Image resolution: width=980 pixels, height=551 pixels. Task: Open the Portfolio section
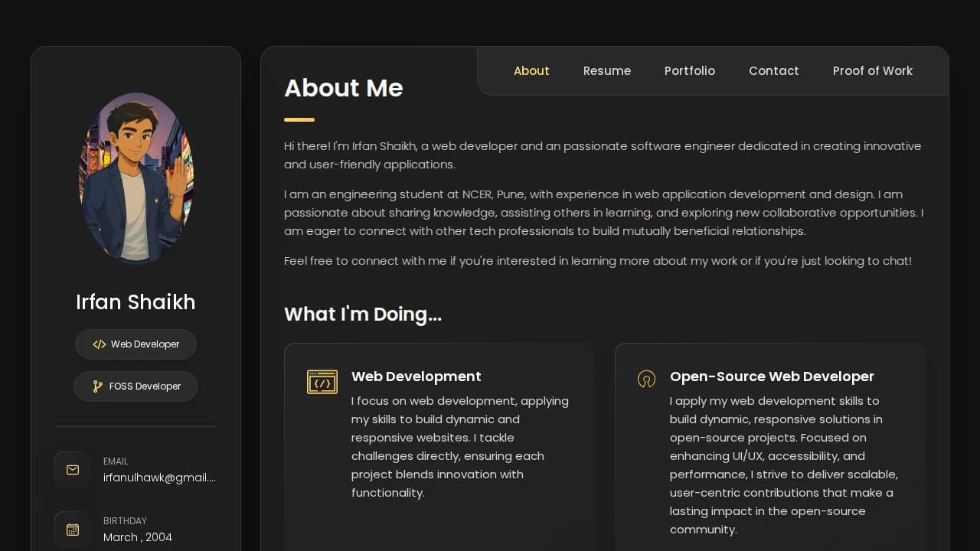(689, 70)
